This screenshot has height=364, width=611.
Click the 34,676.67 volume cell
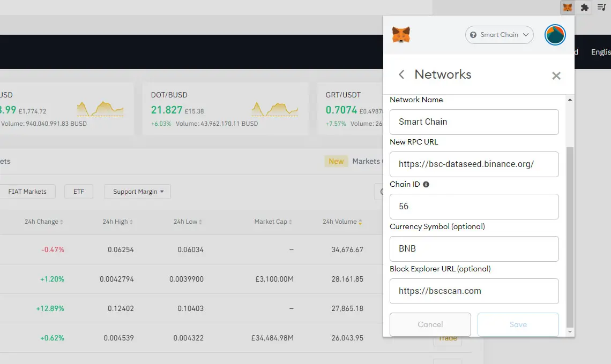point(347,249)
